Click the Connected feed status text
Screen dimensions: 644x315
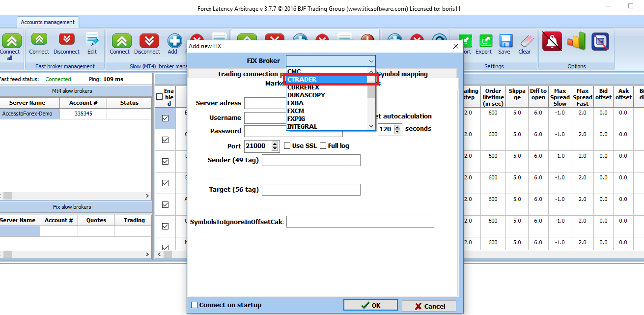click(x=58, y=79)
